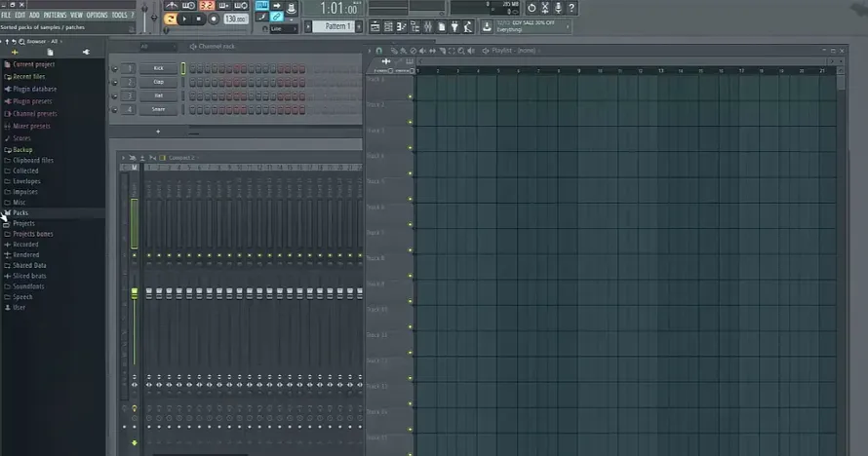Open the OPTIONS menu
868x456 pixels.
(97, 15)
